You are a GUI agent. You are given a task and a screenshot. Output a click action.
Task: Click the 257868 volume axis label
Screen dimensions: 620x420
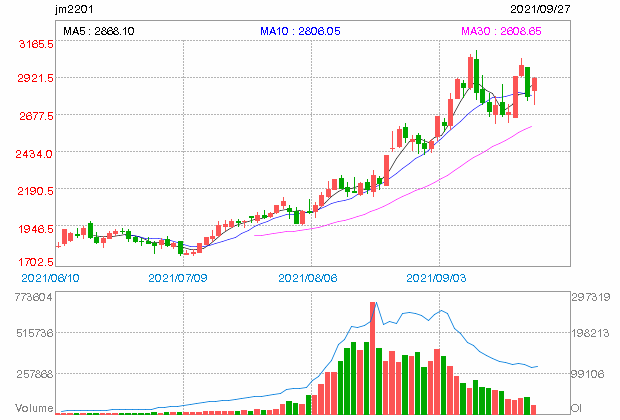[35, 374]
